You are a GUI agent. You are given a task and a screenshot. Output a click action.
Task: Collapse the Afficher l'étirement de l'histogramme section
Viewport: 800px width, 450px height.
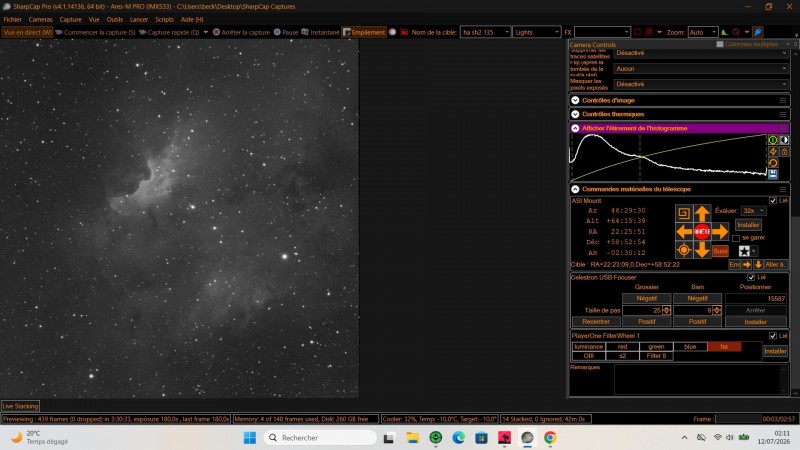coord(575,129)
